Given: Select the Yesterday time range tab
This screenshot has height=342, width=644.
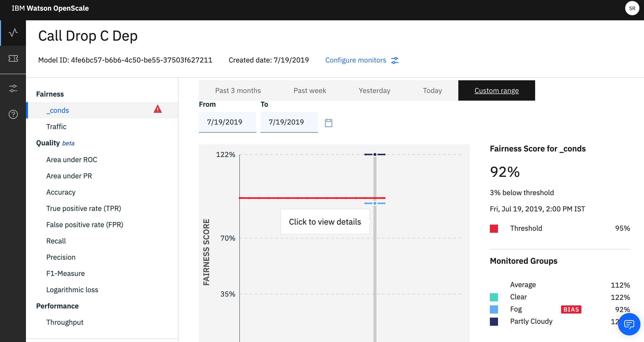Looking at the screenshot, I should pos(374,90).
